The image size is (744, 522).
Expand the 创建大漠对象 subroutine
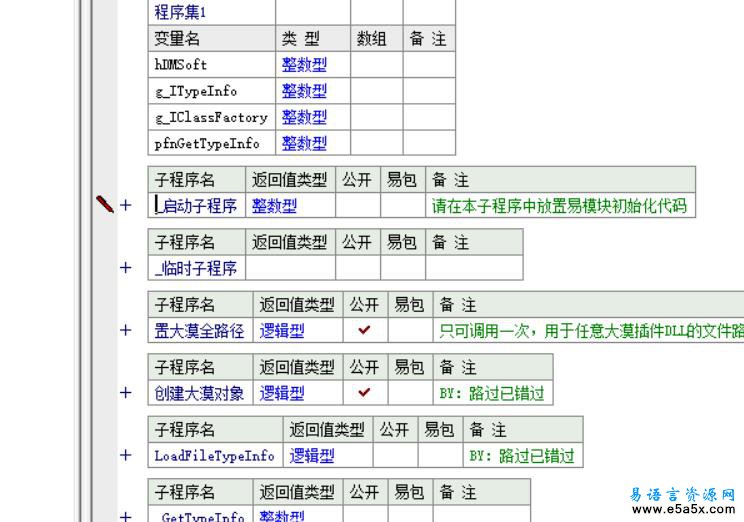[126, 393]
